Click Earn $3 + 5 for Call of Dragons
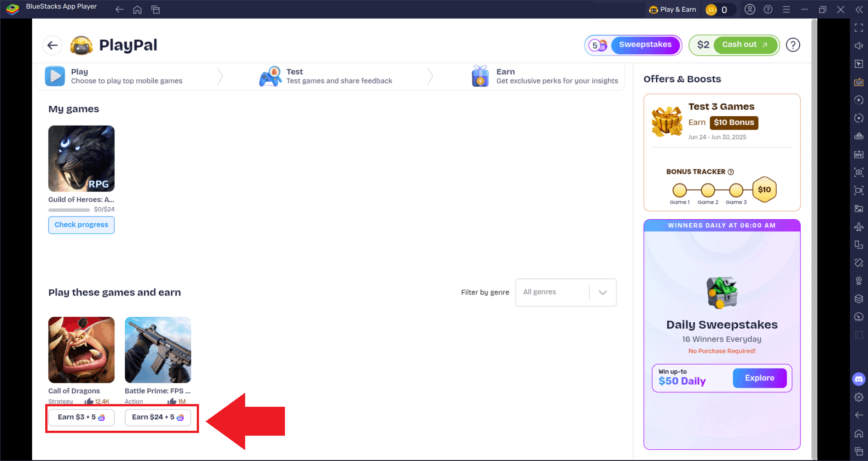 pos(81,417)
